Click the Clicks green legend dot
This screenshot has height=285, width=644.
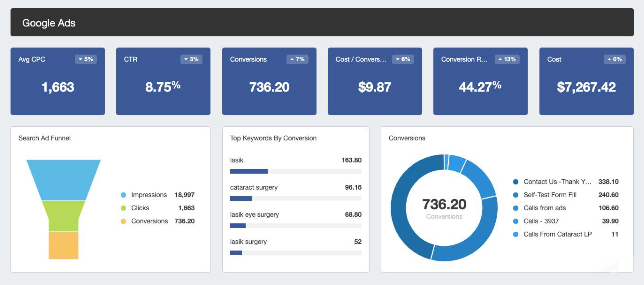coord(123,208)
